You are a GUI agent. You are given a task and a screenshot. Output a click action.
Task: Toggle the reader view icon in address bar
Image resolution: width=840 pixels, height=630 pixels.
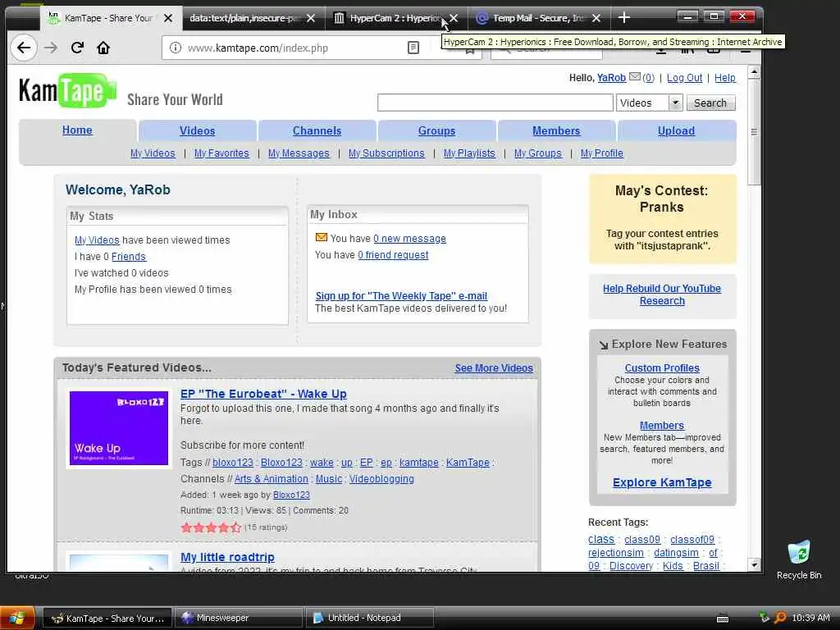[413, 48]
